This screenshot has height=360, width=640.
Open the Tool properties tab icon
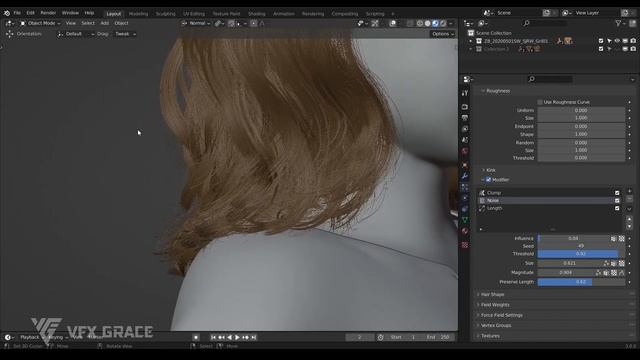tap(464, 93)
